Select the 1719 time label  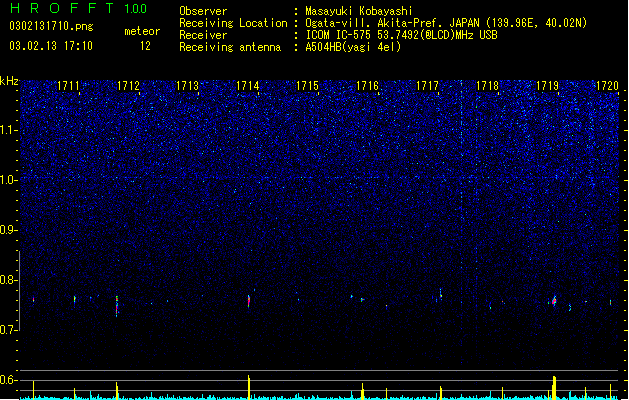tap(547, 86)
